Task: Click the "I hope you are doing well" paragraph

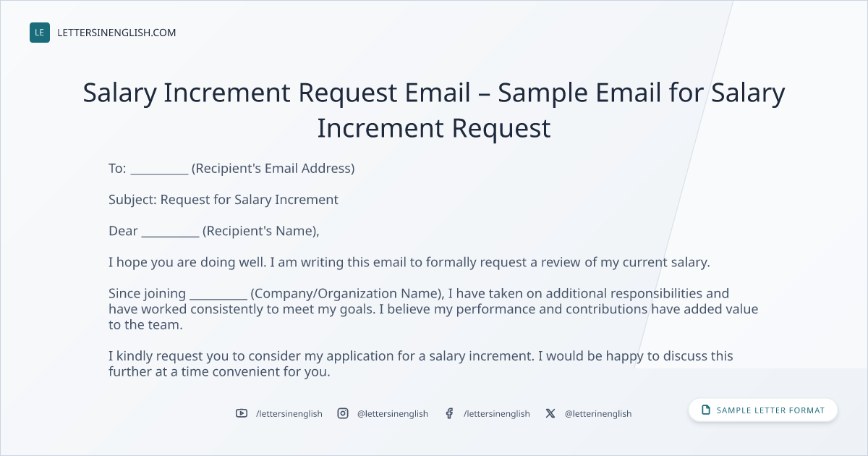Action: (x=409, y=262)
